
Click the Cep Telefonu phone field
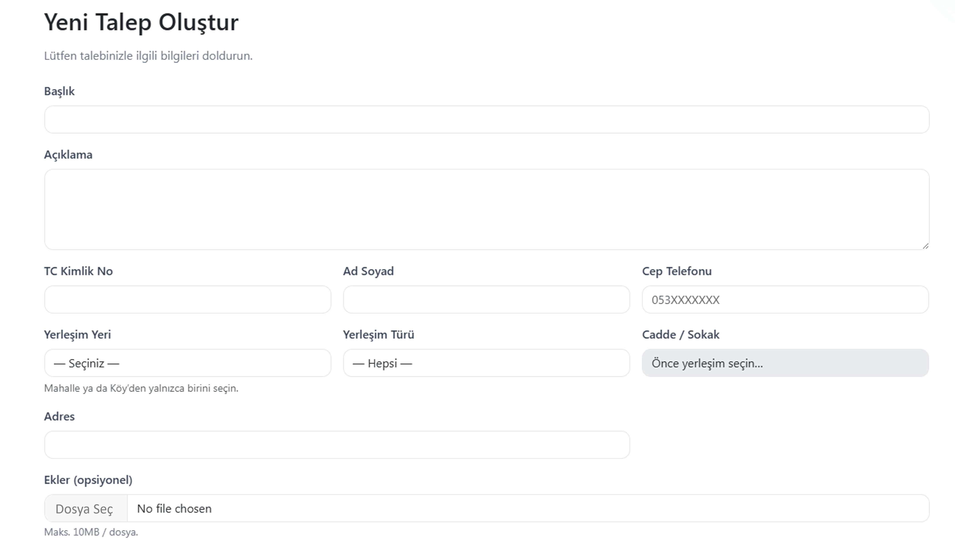click(x=785, y=300)
